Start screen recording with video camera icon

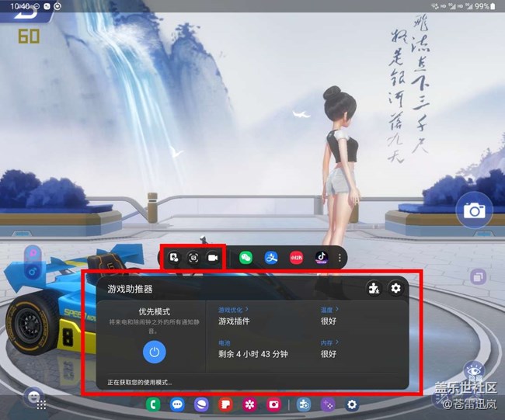click(x=213, y=258)
